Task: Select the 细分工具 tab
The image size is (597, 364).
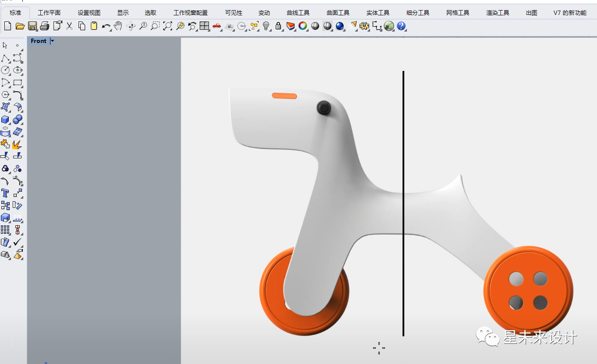Action: [x=418, y=13]
